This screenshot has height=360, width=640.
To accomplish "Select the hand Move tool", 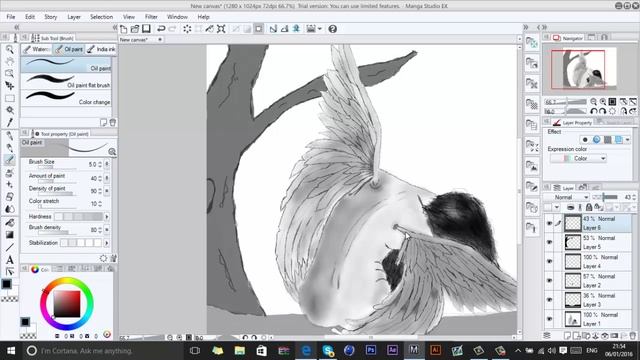I will point(9,62).
